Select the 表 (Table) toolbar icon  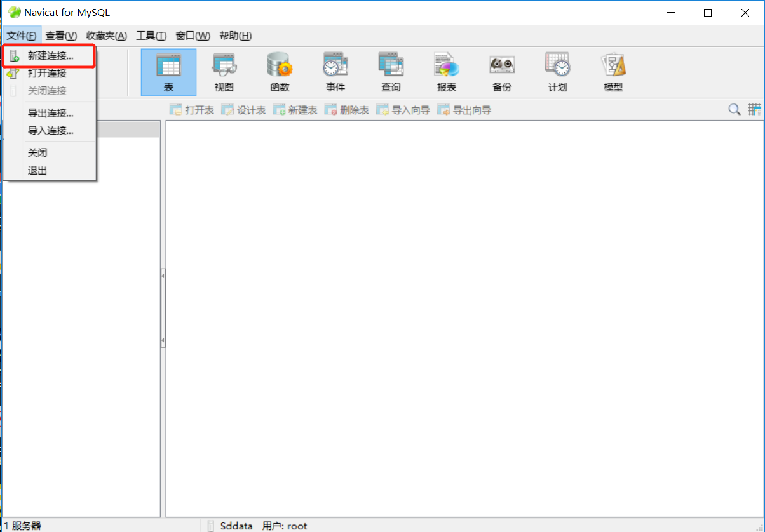click(168, 72)
